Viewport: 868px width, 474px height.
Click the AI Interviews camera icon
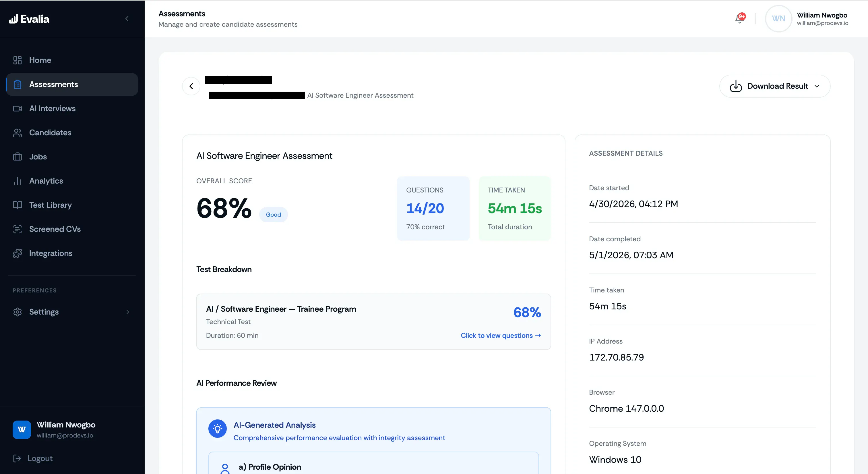(x=17, y=109)
